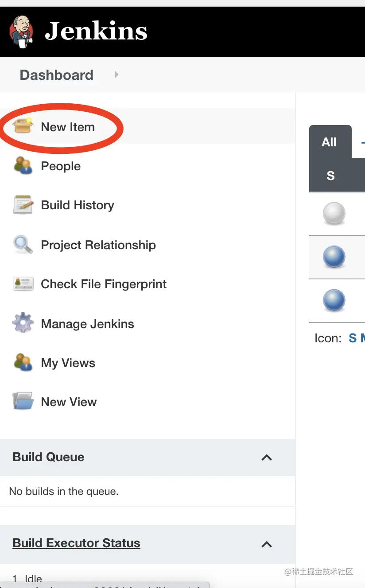Open the Dashboard breadcrumb dropdown arrow
The image size is (365, 588).
point(116,75)
